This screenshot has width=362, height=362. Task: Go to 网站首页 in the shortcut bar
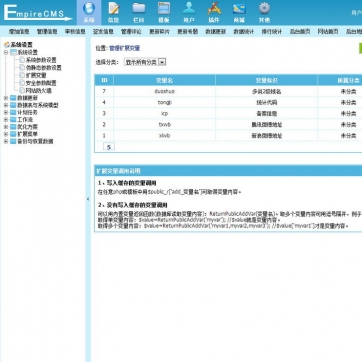point(328,32)
